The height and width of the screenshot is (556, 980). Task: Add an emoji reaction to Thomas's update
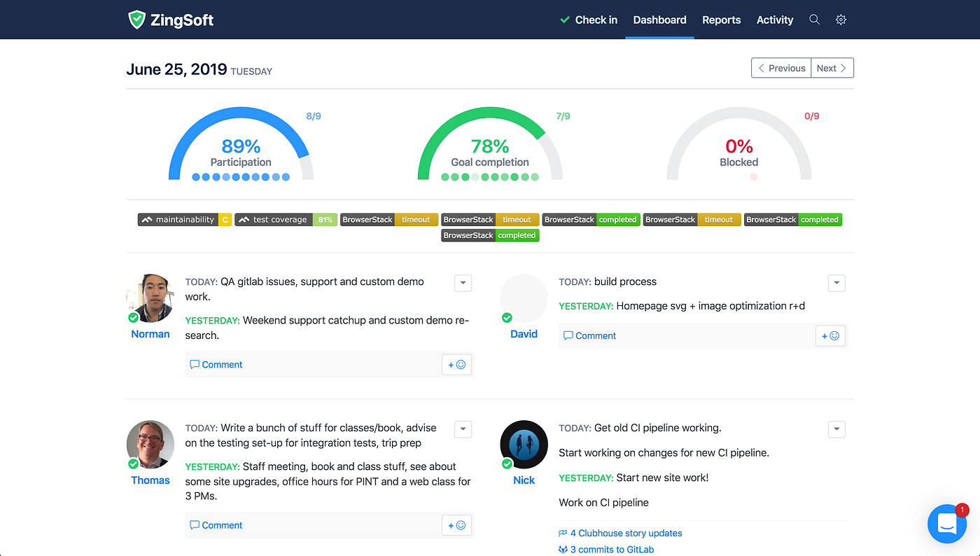point(456,524)
